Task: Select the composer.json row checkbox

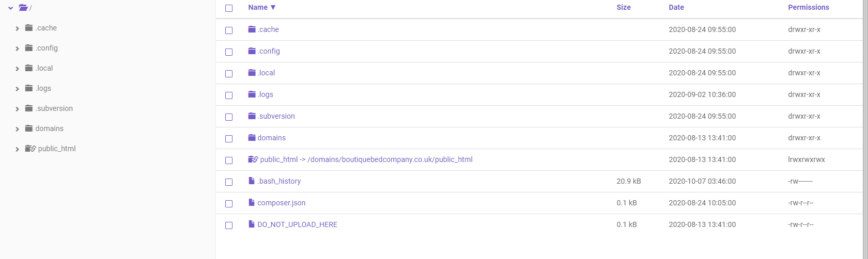Action: [x=229, y=204]
